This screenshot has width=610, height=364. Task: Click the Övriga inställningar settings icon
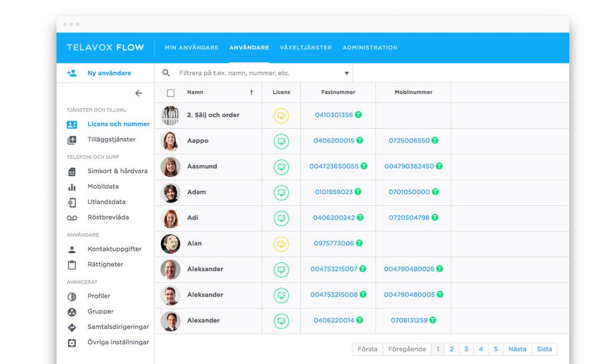pos(72,343)
